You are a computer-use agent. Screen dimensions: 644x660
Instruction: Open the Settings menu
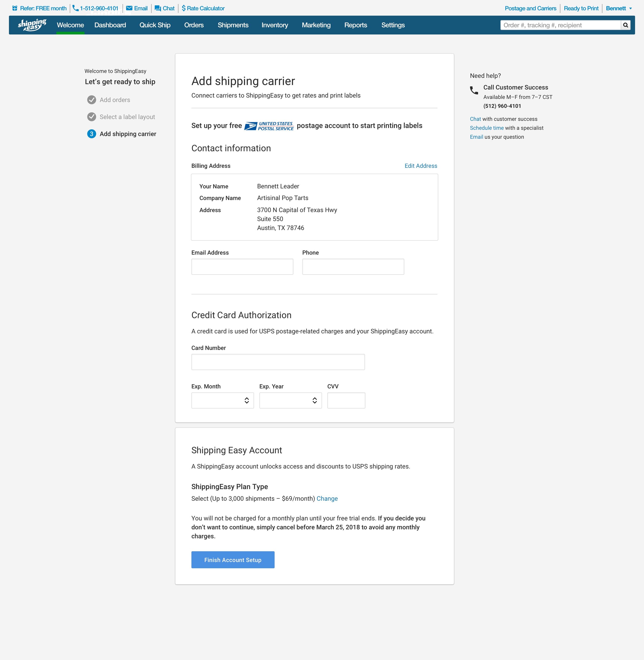(x=393, y=25)
